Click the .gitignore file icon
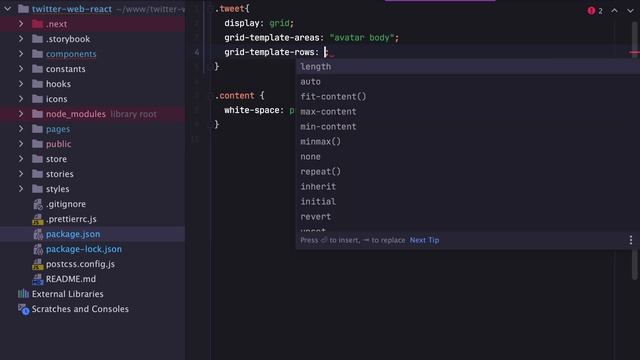 (x=38, y=204)
